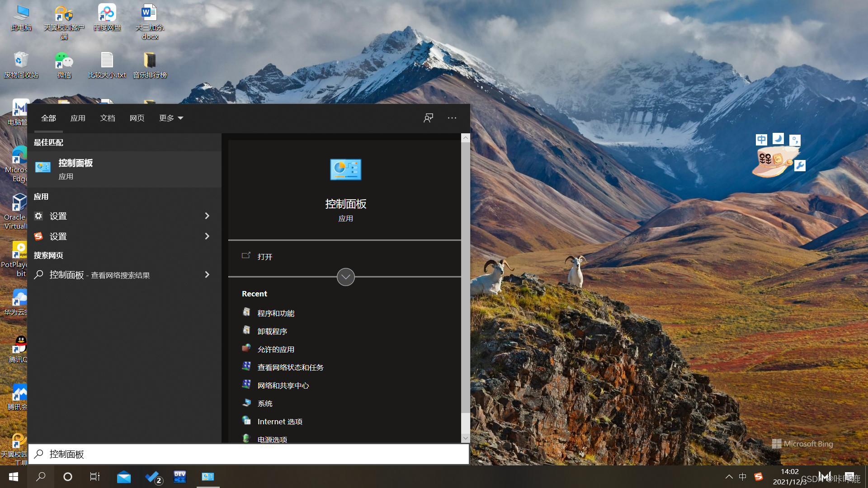Toggle the moon icon on Sogou floating bar
The width and height of the screenshot is (868, 488).
(x=778, y=139)
